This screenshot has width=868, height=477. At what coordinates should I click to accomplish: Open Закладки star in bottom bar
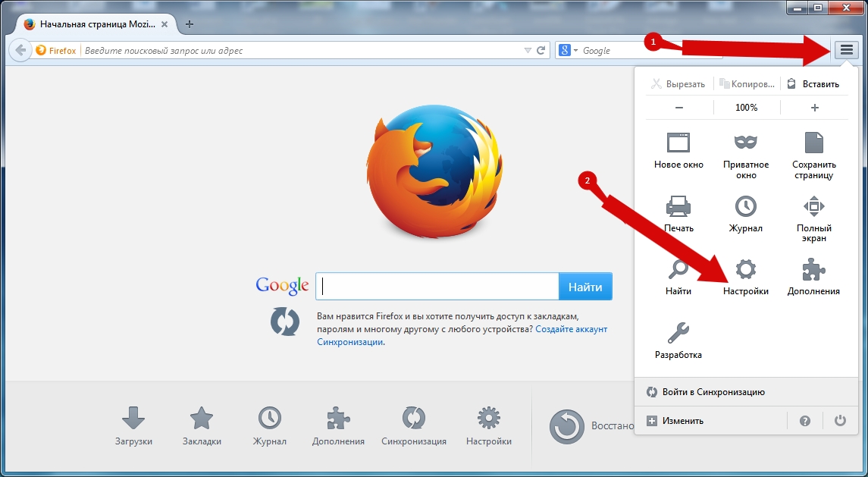point(202,425)
